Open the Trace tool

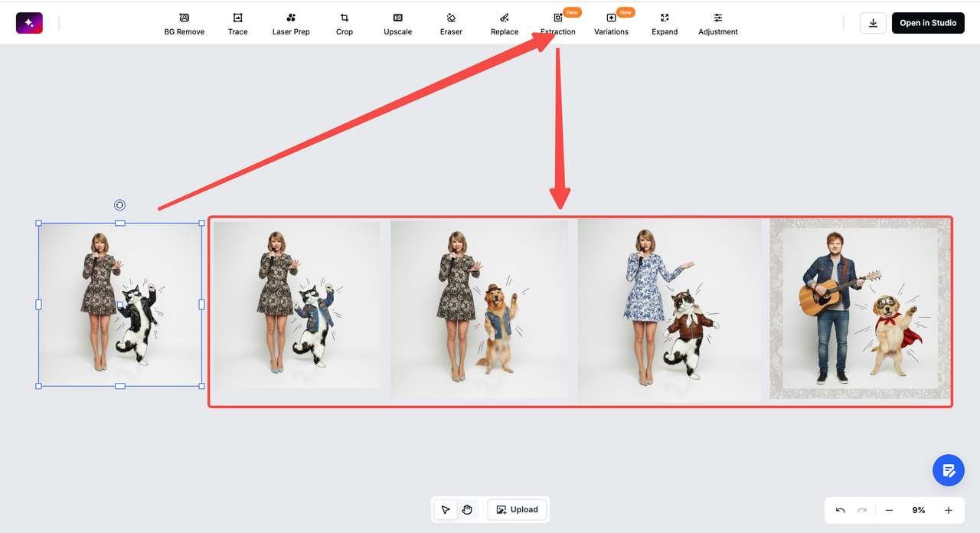(x=237, y=24)
